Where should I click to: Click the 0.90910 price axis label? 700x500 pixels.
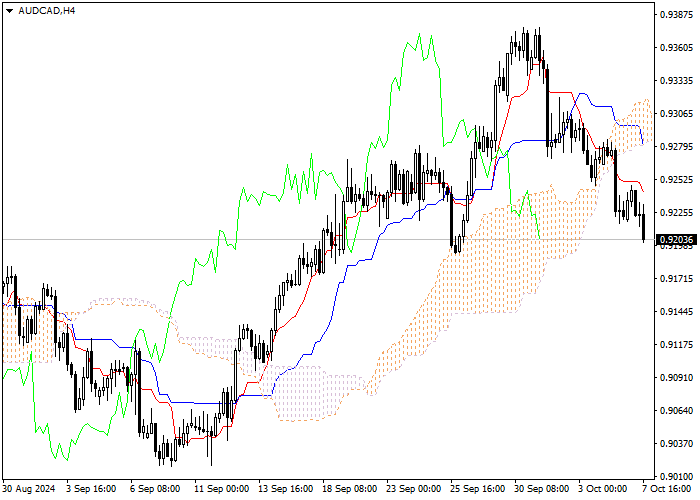(x=676, y=378)
